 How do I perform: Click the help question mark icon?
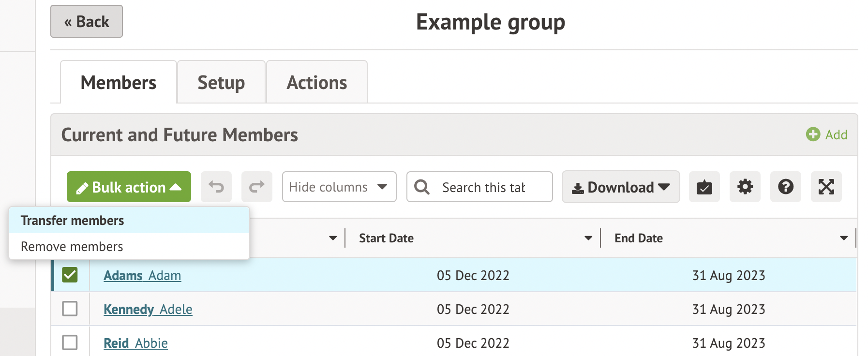[x=786, y=187]
